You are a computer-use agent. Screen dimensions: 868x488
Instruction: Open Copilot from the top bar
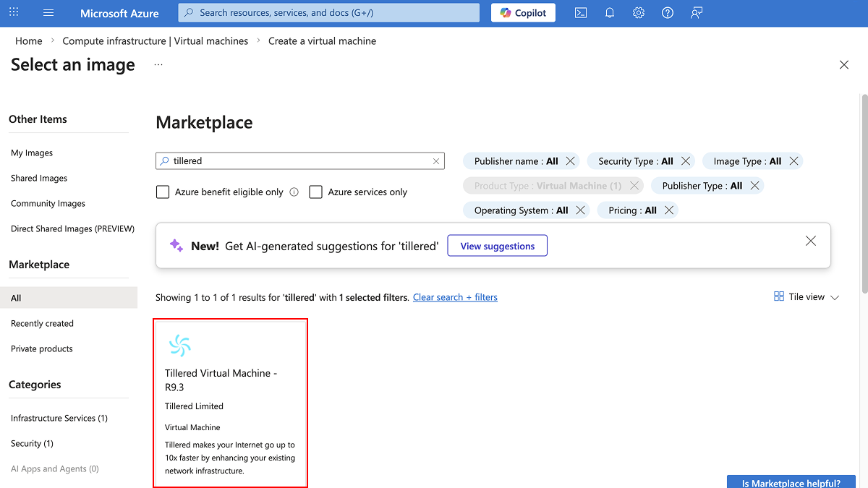coord(522,12)
